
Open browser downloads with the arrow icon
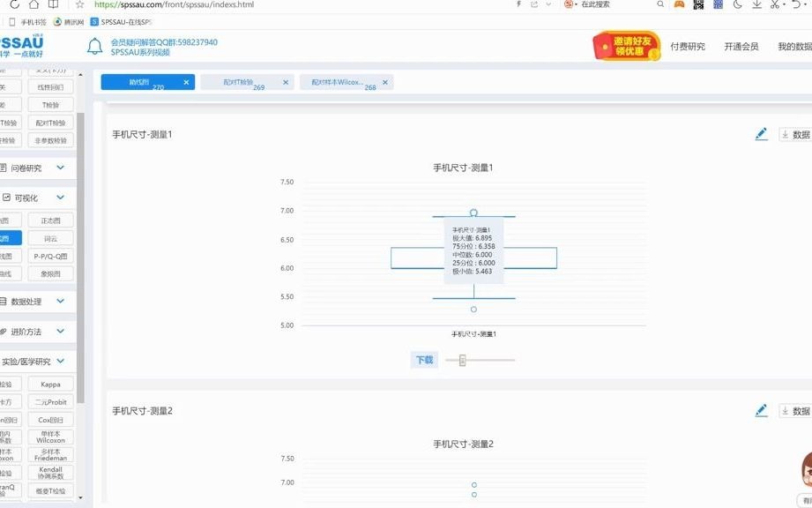click(757, 4)
